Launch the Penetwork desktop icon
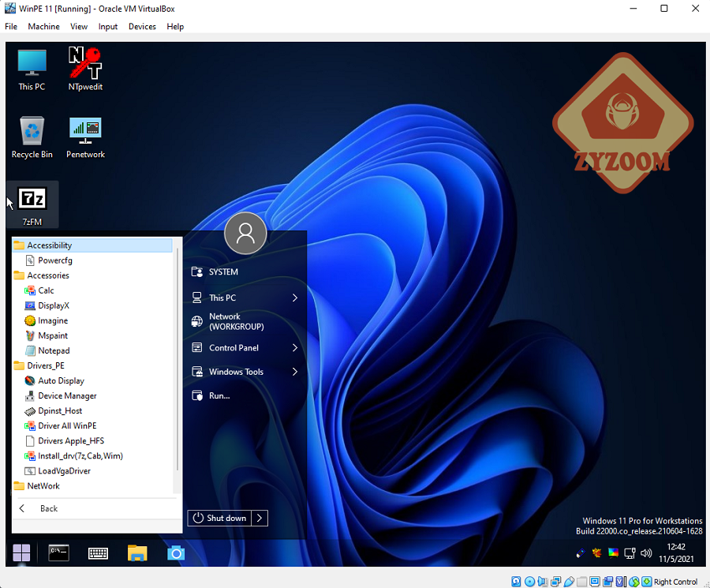 [x=85, y=137]
